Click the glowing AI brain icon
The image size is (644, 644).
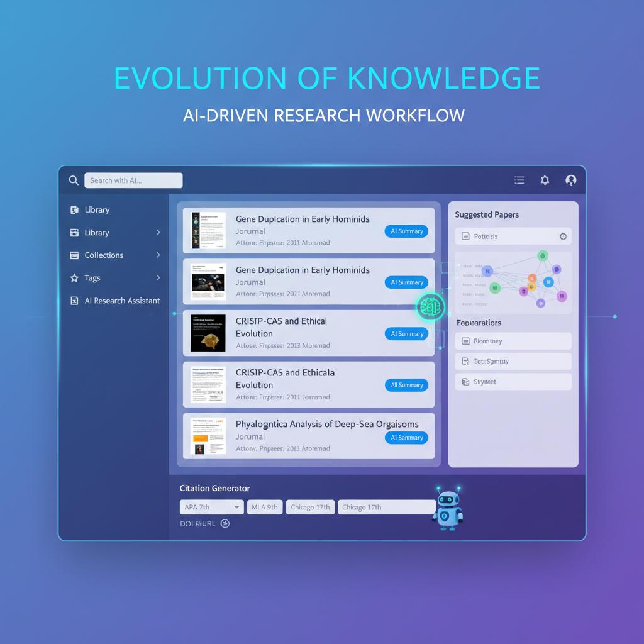[430, 308]
